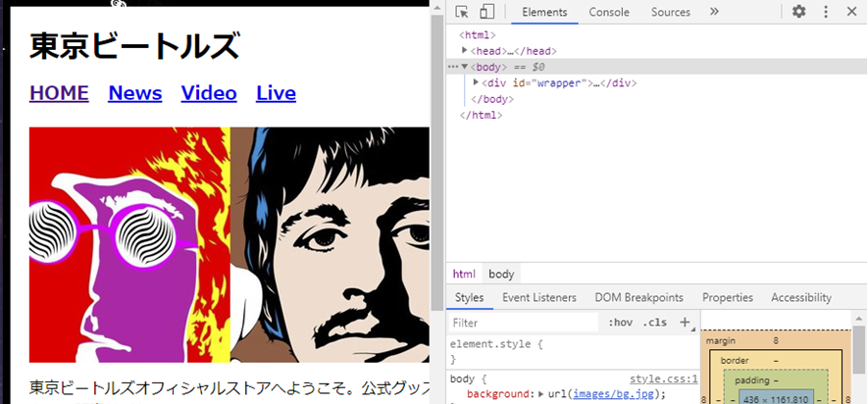Viewport: 868px width, 404px height.
Task: Click the 東京ビートルズ page heading
Action: click(134, 46)
